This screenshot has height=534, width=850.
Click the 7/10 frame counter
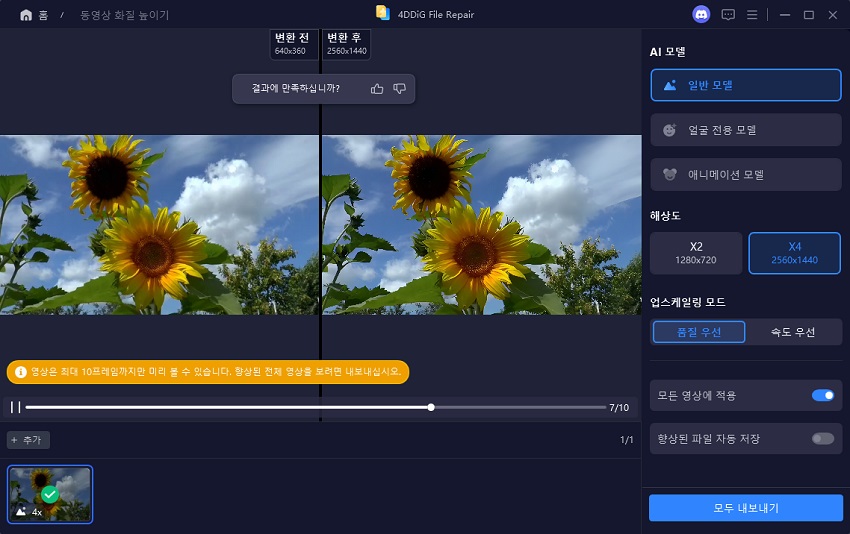pos(619,408)
